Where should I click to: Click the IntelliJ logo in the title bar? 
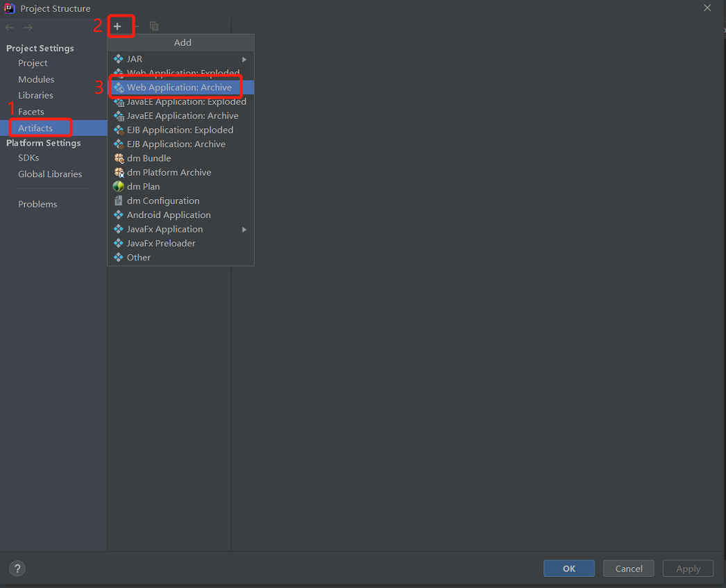(9, 8)
